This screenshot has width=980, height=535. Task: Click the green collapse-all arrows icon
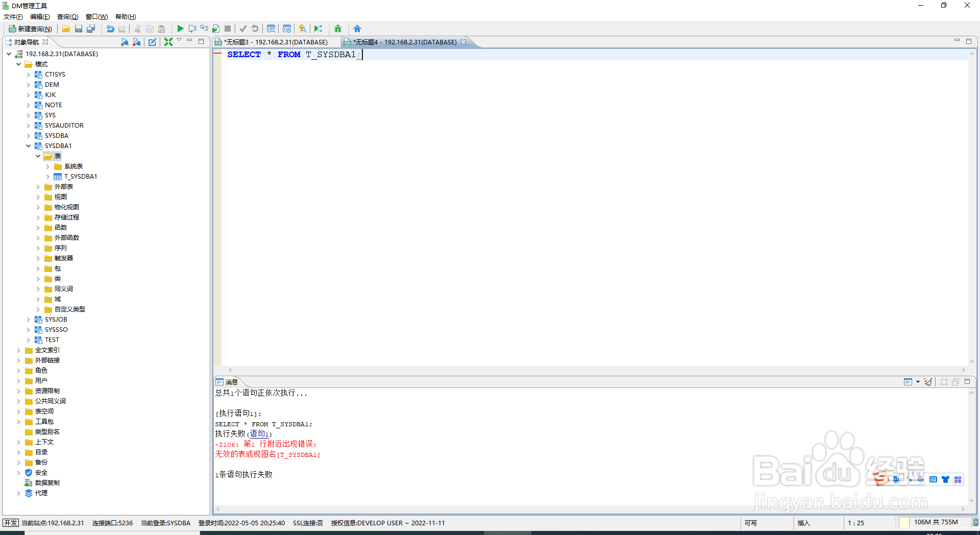tap(168, 42)
